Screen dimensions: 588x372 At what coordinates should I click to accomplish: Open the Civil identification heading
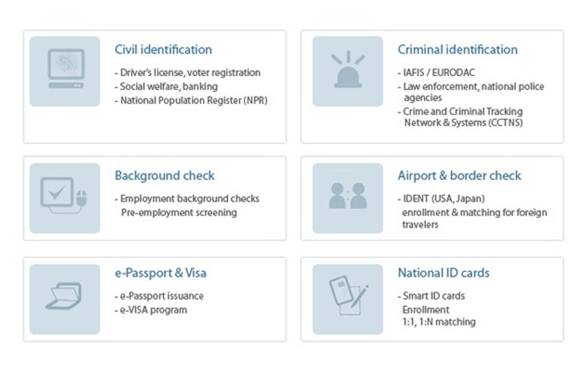click(163, 50)
